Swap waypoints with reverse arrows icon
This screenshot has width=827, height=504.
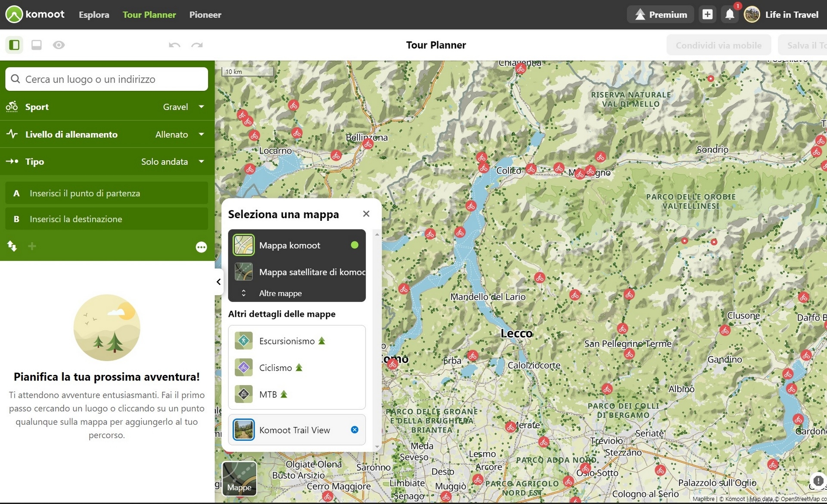click(12, 246)
